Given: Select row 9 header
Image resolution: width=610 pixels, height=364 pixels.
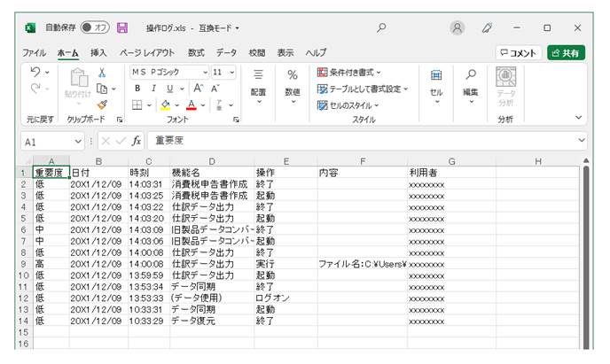Looking at the screenshot, I should pyautogui.click(x=24, y=264).
